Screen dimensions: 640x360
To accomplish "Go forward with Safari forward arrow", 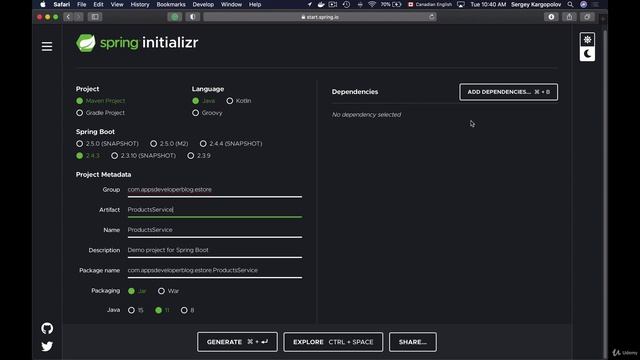I will [79, 17].
